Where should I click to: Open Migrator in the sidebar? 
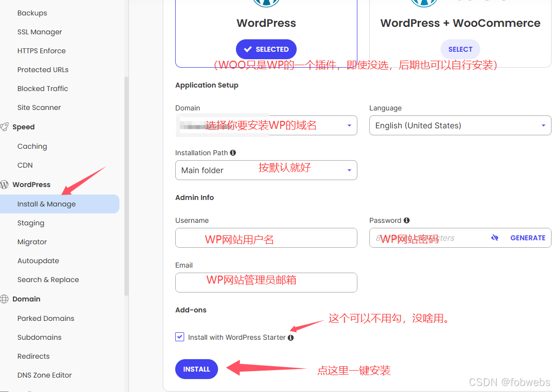[32, 242]
